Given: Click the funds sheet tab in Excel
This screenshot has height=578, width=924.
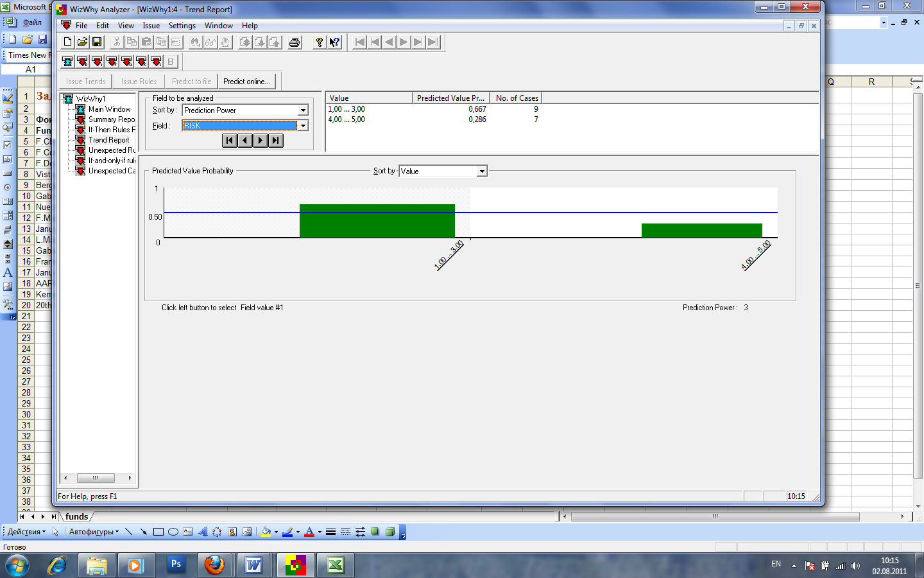Looking at the screenshot, I should [x=77, y=516].
